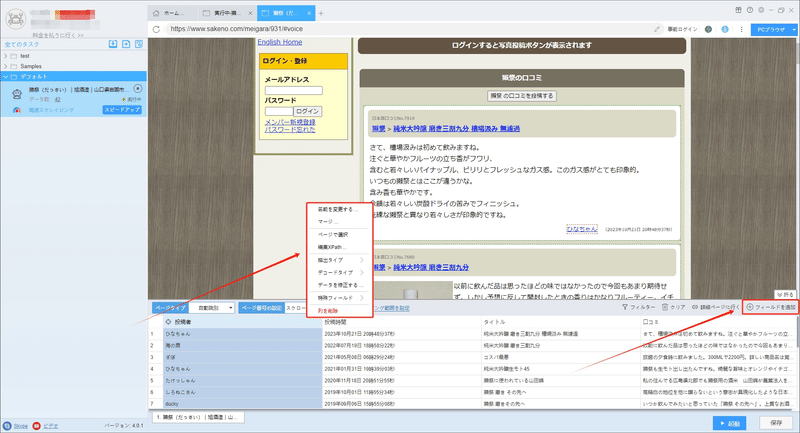Select the 投稿時間 column header

coord(402,322)
